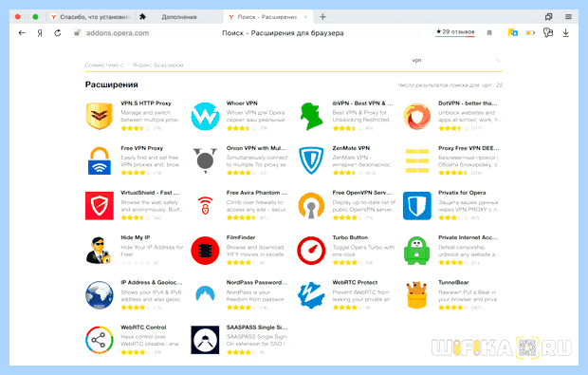Screen dimensions: 588x375
Task: Click the addons.opera.com address field
Action: pyautogui.click(x=118, y=33)
